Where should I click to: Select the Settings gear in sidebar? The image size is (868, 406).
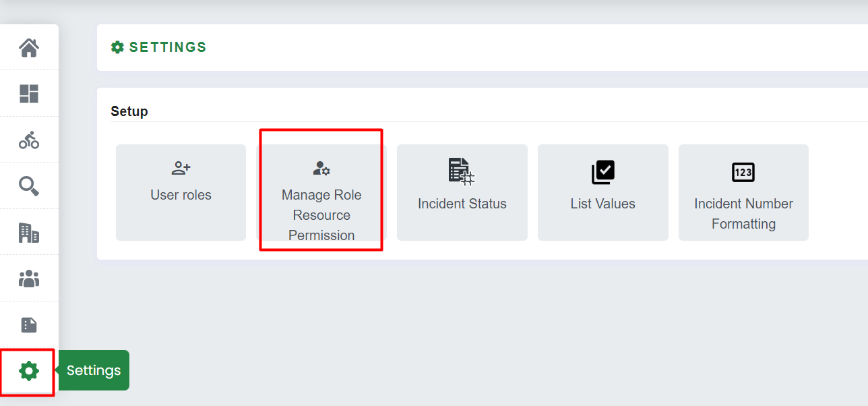pos(29,370)
